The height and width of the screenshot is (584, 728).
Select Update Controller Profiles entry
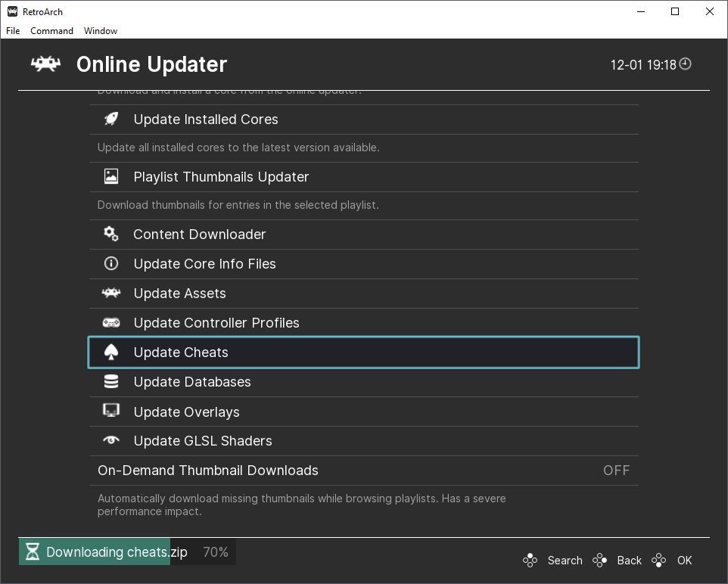coord(363,323)
